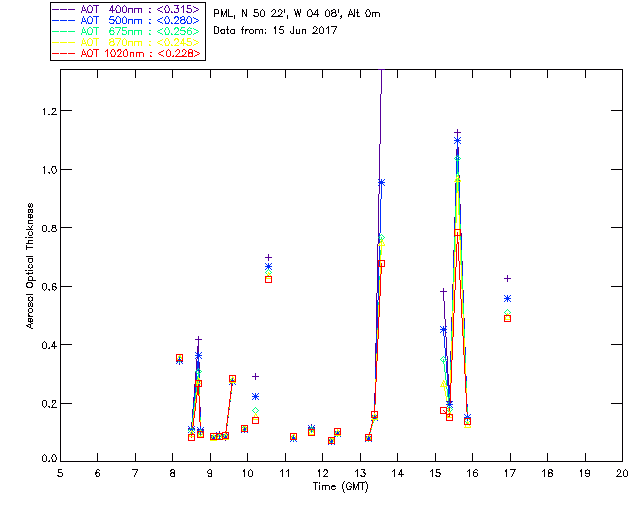640x512 pixels.
Task: Click the 1.2 y-axis tick label
Action: click(x=49, y=111)
